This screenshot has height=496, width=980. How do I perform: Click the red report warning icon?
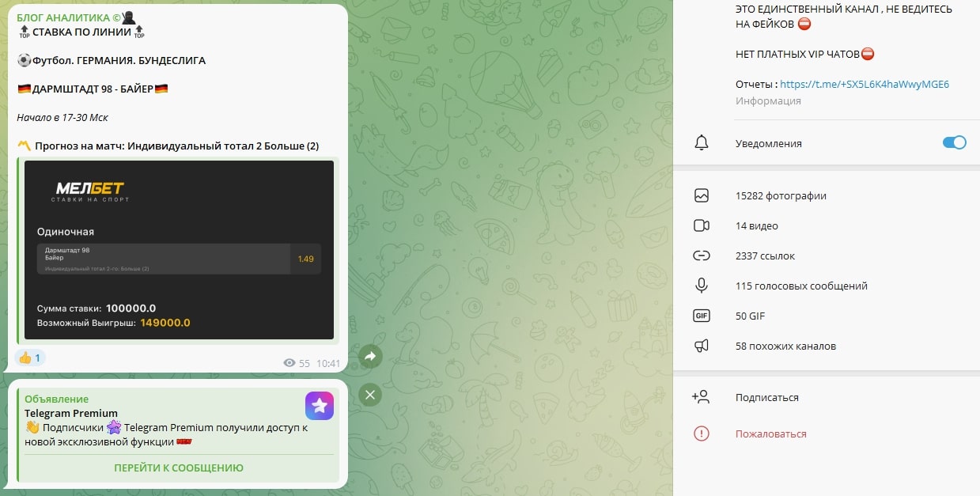tap(701, 434)
